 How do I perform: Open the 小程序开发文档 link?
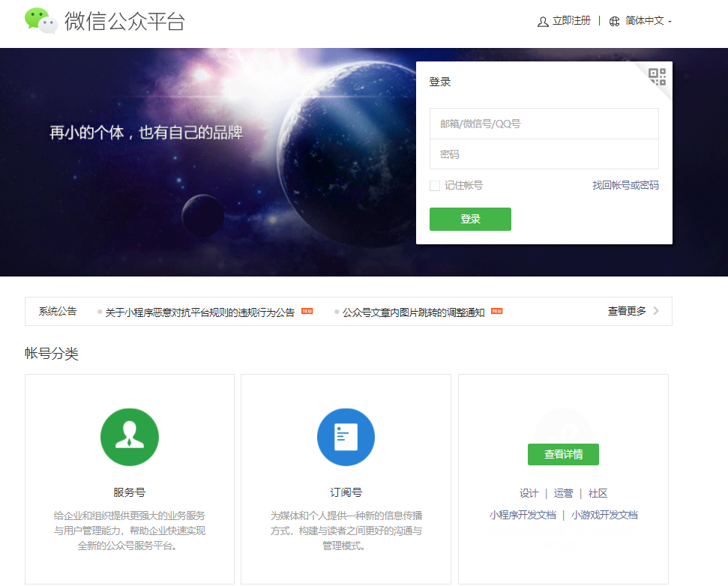523,515
